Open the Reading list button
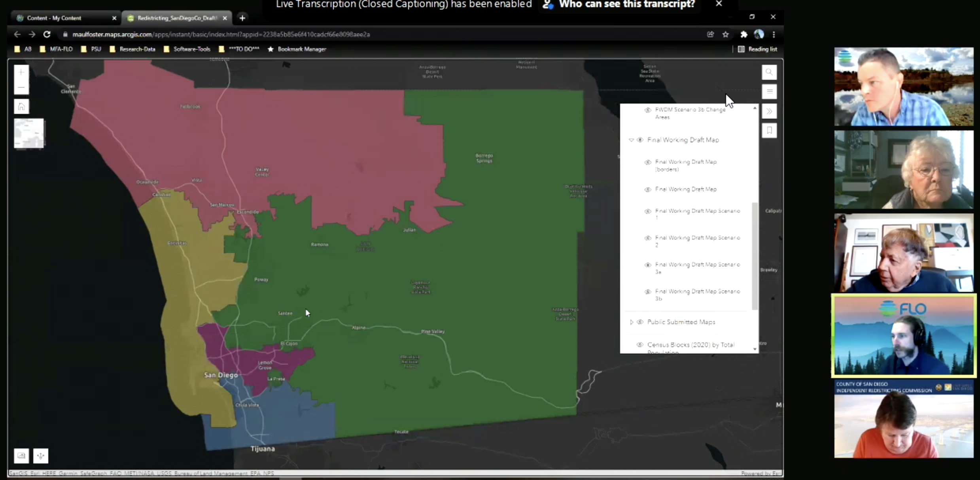This screenshot has width=980, height=480. coord(757,49)
